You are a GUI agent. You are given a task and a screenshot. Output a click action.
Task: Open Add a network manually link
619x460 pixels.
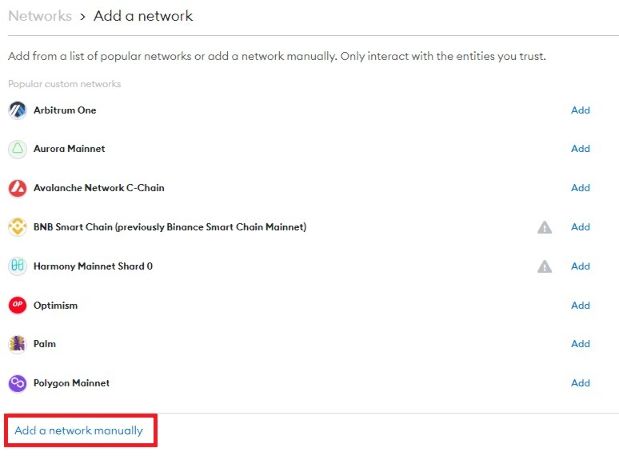(79, 431)
